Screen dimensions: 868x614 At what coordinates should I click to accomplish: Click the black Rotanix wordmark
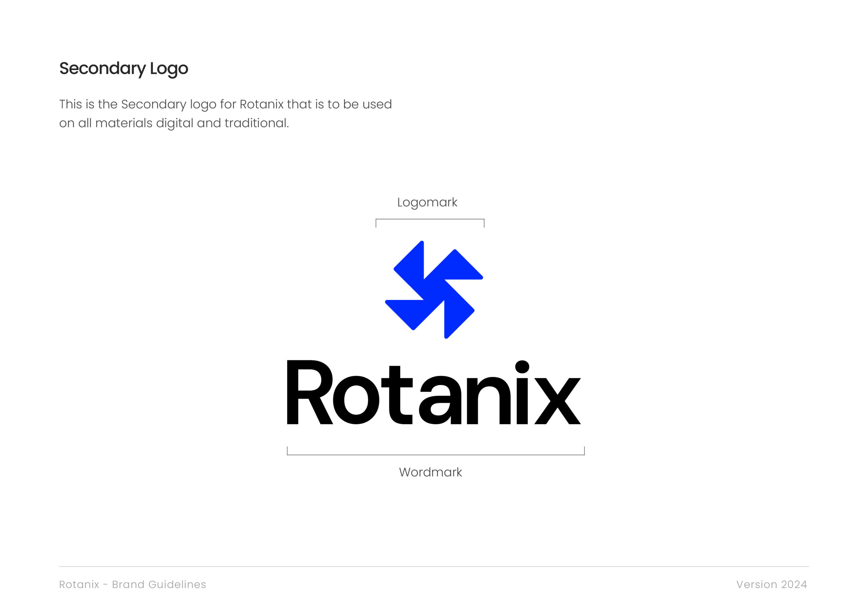coord(434,392)
